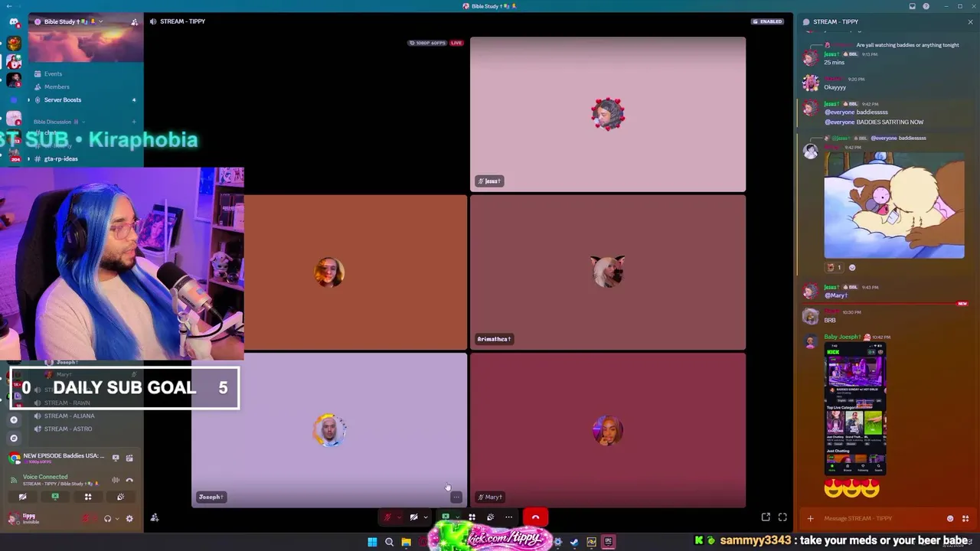Disconnect via phone icon in Voice Connected panel
This screenshot has width=980, height=551.
pyautogui.click(x=129, y=480)
